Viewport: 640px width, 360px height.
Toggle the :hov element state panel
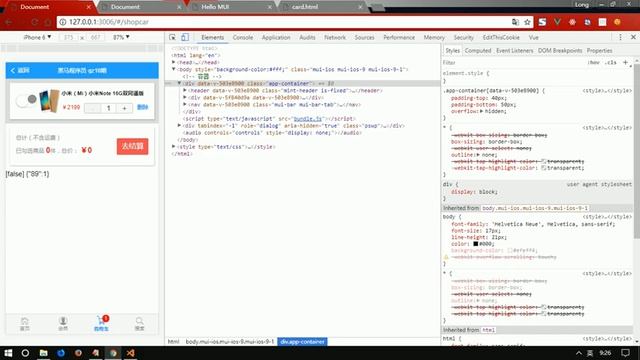tap(594, 62)
